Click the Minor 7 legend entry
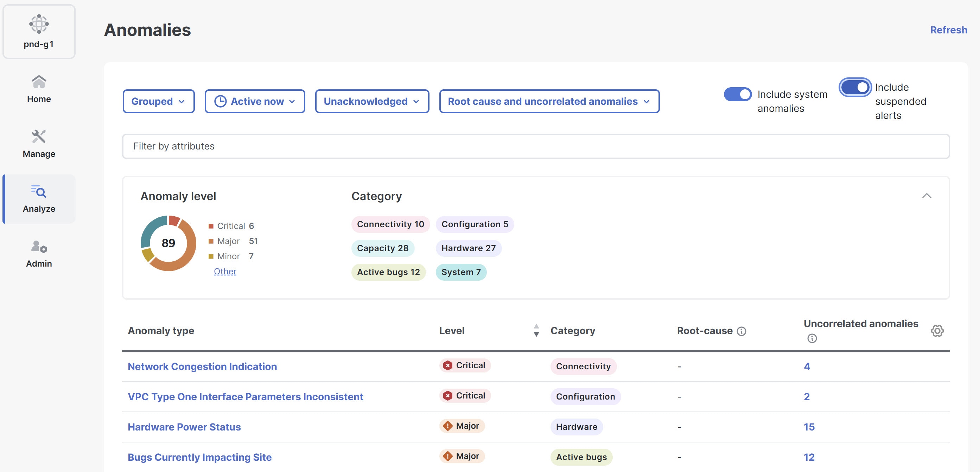 pyautogui.click(x=231, y=257)
